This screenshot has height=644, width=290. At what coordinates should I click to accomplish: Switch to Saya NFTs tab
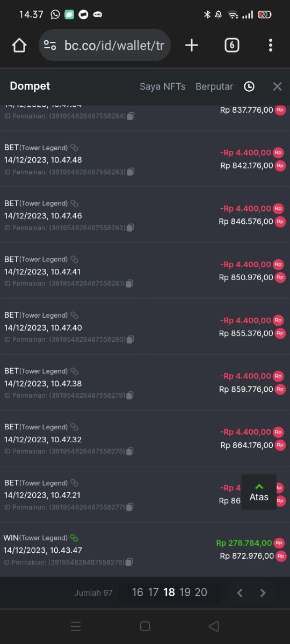pos(162,86)
